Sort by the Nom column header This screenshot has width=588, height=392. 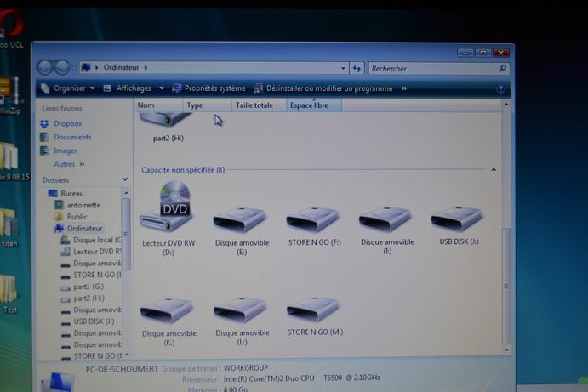coord(158,105)
